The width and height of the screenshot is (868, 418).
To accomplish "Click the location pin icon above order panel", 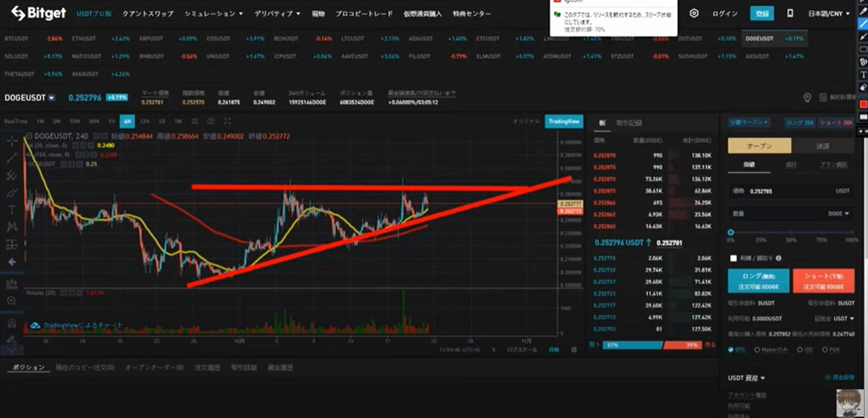I will 807,98.
